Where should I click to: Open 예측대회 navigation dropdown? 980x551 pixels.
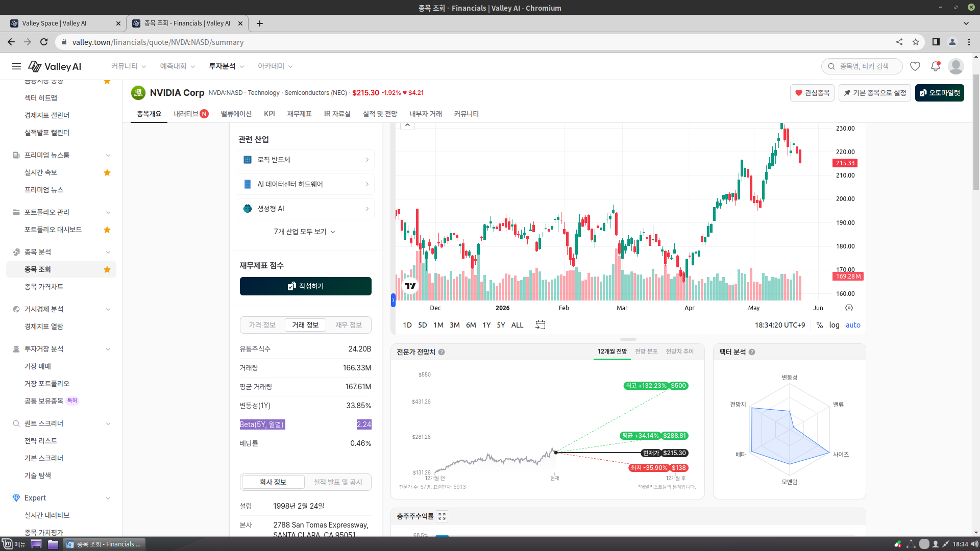point(177,66)
